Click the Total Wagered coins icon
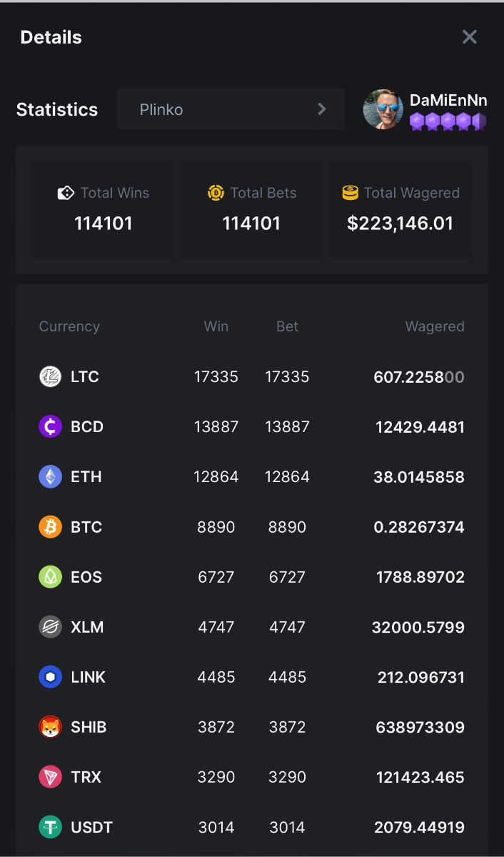Image resolution: width=504 pixels, height=857 pixels. pyautogui.click(x=350, y=193)
